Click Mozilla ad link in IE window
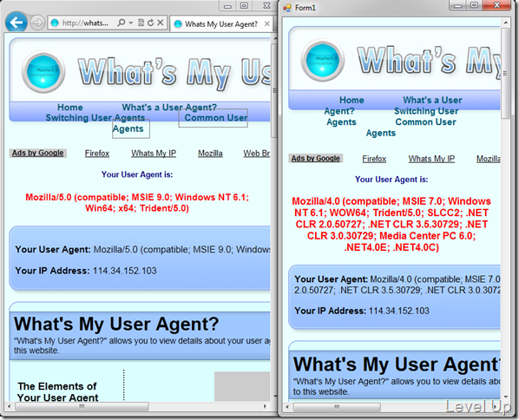Viewport: 519px width, 420px height. click(x=210, y=154)
